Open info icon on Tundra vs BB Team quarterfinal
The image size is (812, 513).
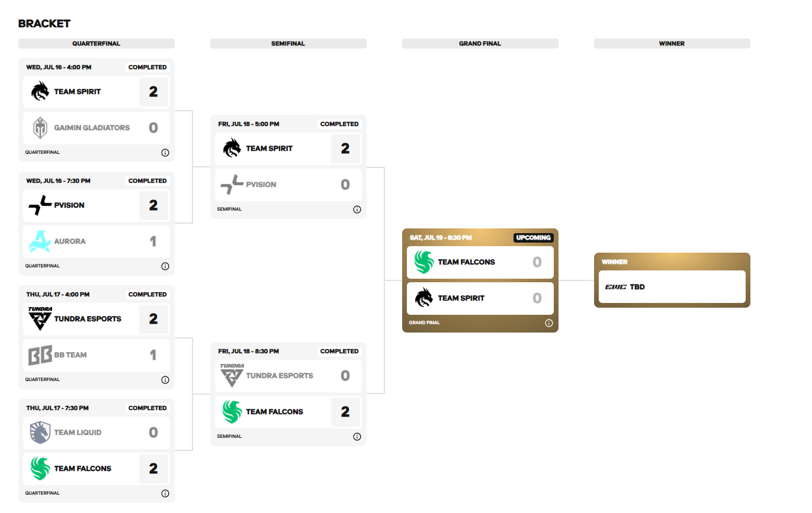[x=165, y=380]
